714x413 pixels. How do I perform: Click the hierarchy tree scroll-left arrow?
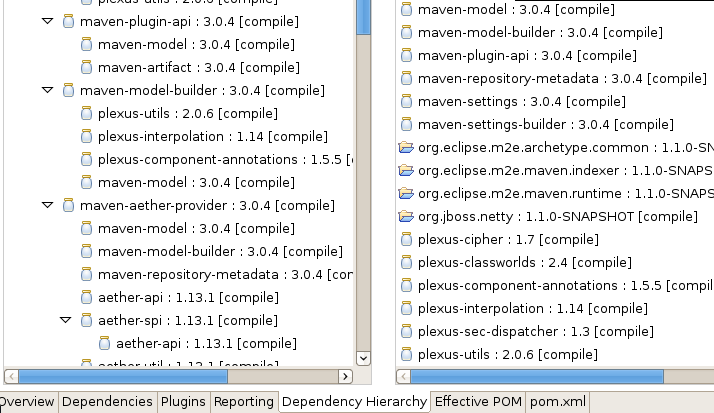(x=11, y=376)
